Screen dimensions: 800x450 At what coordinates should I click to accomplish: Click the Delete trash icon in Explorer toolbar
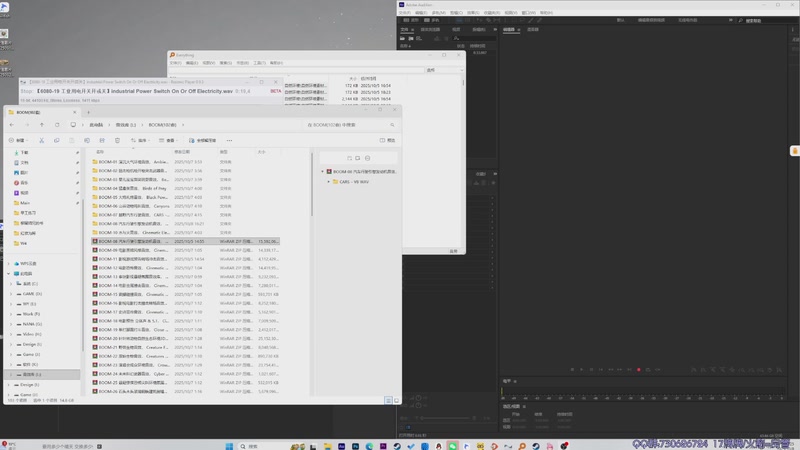point(117,140)
